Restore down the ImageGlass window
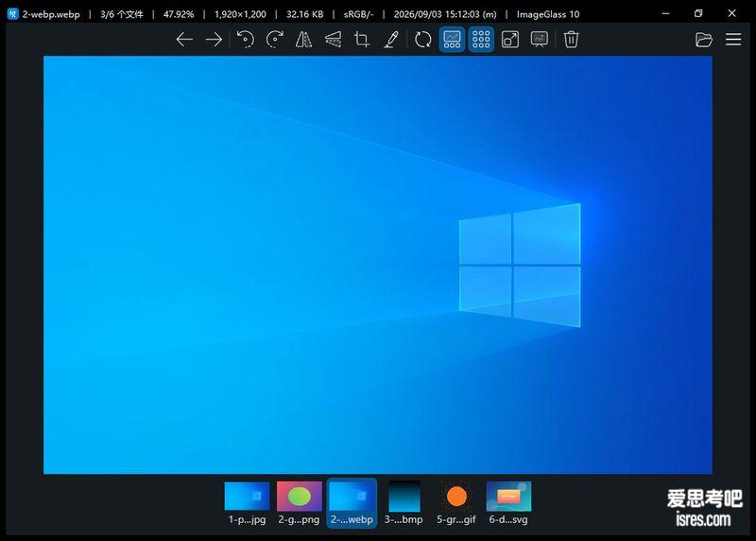This screenshot has height=541, width=756. (698, 13)
